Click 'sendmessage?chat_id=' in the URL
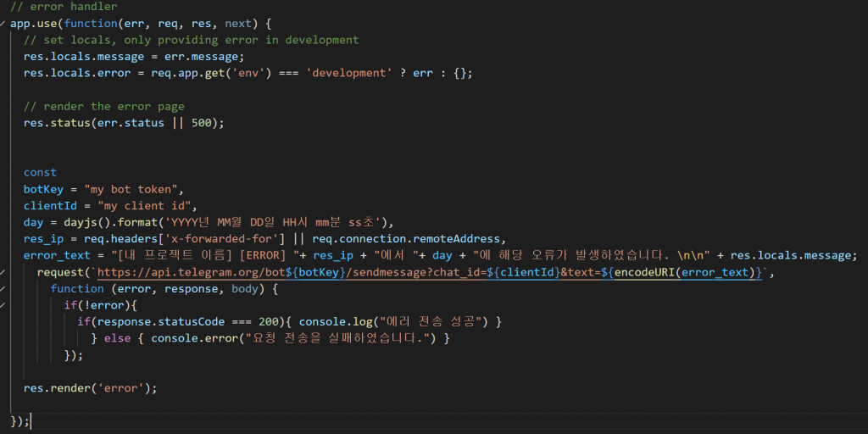868x434 pixels. pos(420,272)
